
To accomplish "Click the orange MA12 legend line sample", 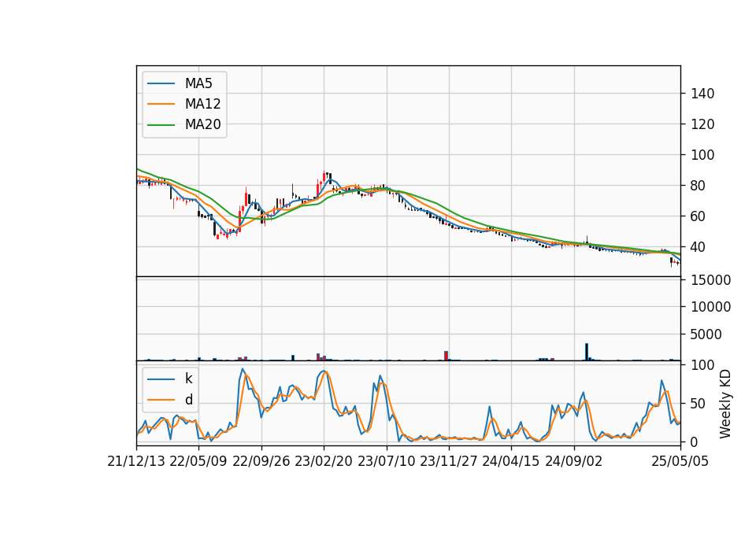I will pyautogui.click(x=161, y=104).
